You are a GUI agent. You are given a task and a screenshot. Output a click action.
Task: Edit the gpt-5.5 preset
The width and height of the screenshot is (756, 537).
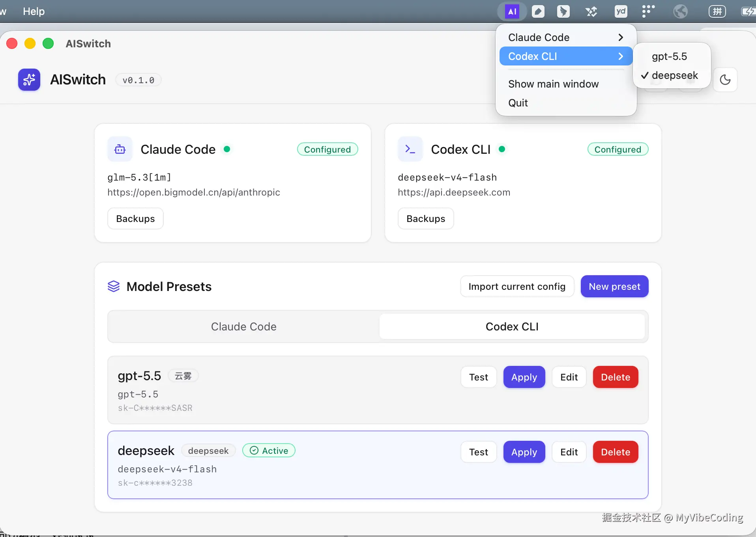coord(569,377)
